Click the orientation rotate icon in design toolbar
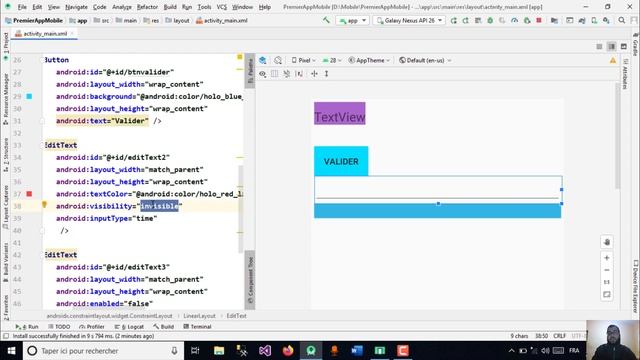 point(278,60)
